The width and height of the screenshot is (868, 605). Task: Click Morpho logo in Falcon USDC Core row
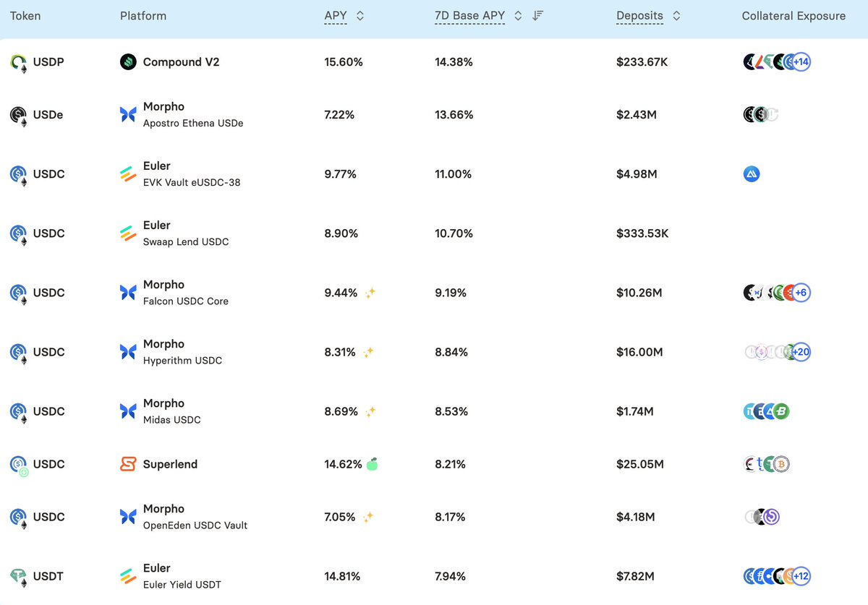[128, 293]
